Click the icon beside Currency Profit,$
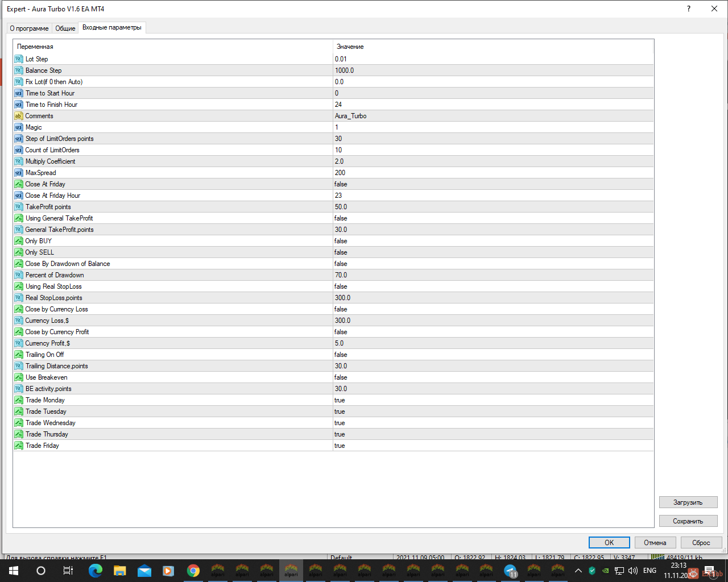 click(19, 343)
